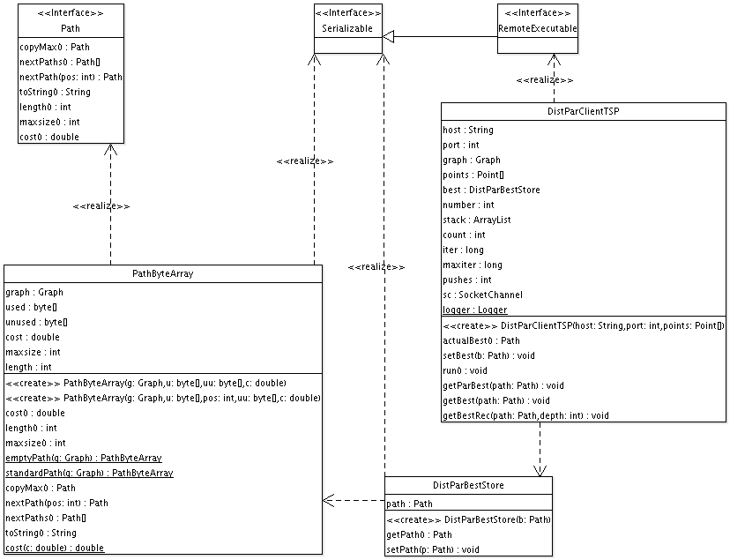
Task: Click the pushes : int attribute
Action: [467, 280]
